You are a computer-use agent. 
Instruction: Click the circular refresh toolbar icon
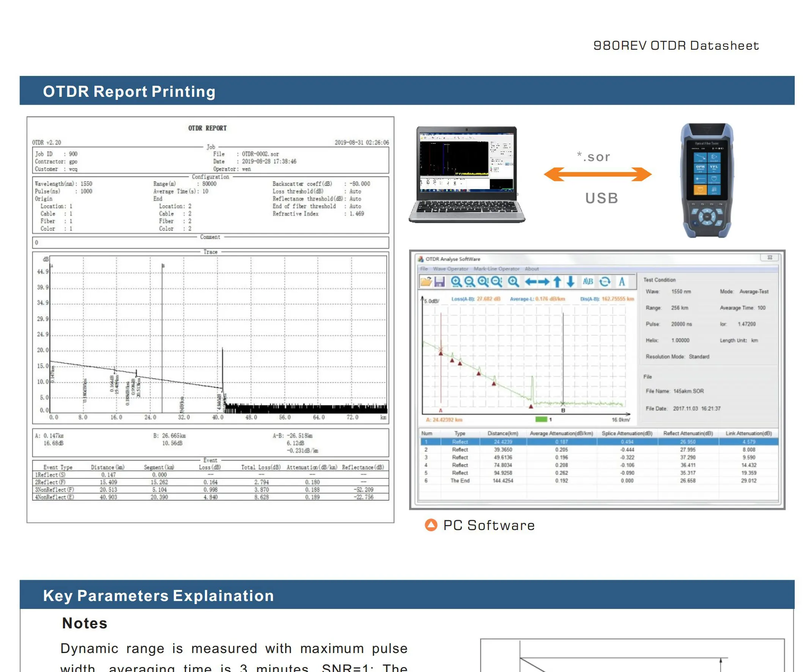605,282
